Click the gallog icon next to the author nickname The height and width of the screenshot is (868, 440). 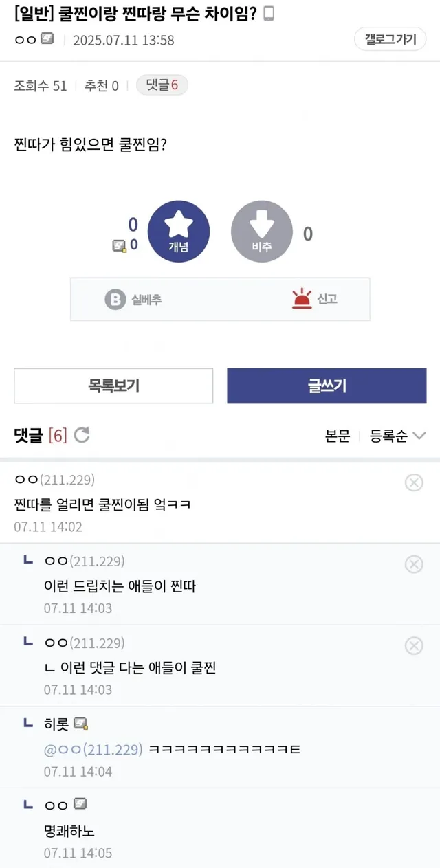coord(47,39)
